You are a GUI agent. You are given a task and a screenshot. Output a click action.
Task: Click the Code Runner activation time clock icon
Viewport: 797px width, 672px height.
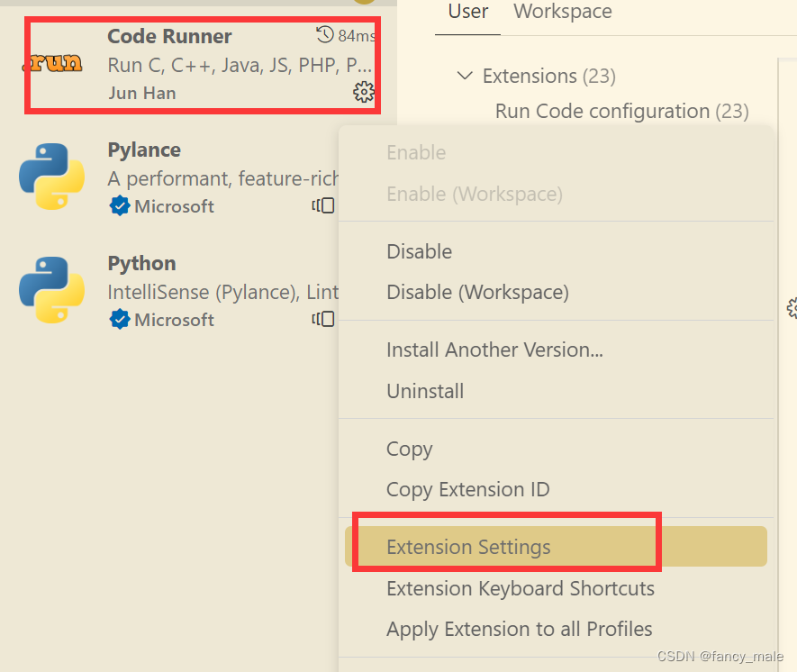pos(325,35)
